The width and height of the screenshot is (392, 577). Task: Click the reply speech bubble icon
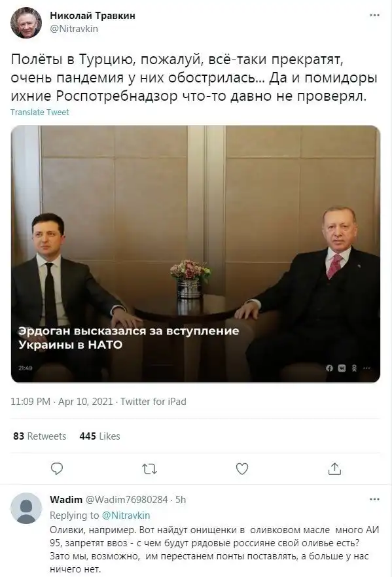57,468
